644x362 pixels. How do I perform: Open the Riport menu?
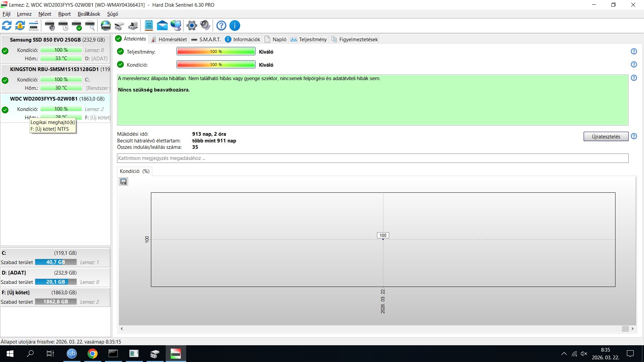pyautogui.click(x=64, y=14)
